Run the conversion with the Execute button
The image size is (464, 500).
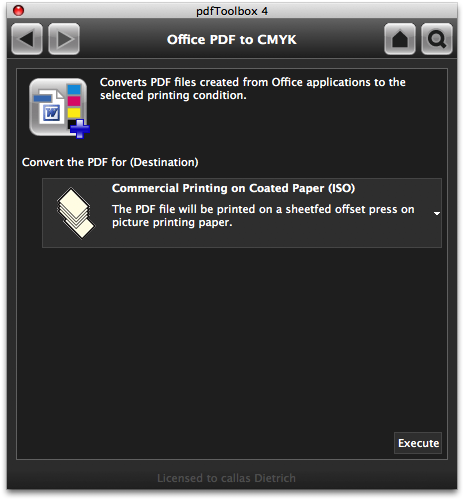click(x=418, y=443)
